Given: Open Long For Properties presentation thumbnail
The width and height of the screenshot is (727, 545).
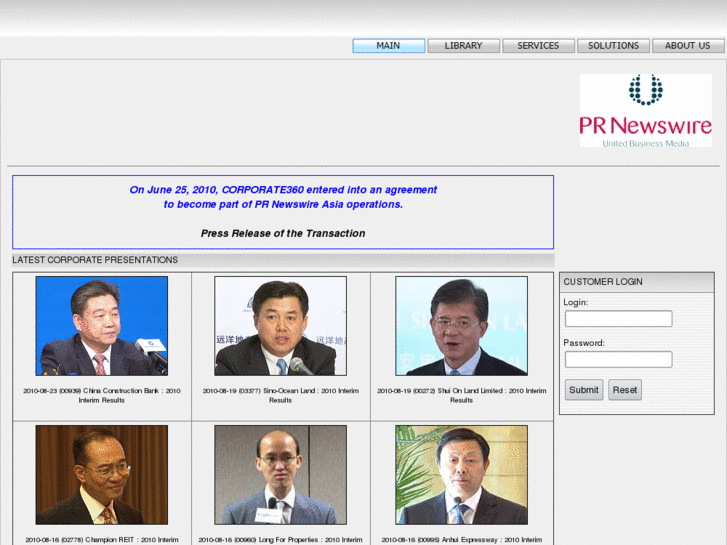Looking at the screenshot, I should pos(281,475).
